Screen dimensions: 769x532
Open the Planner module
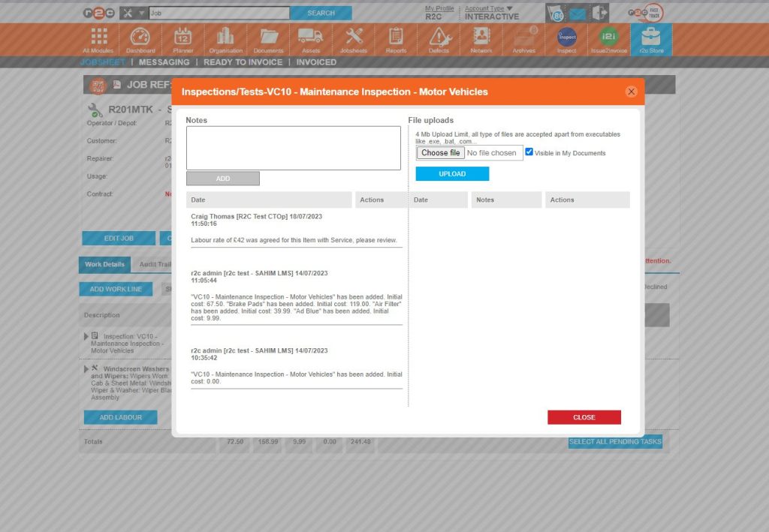(182, 38)
